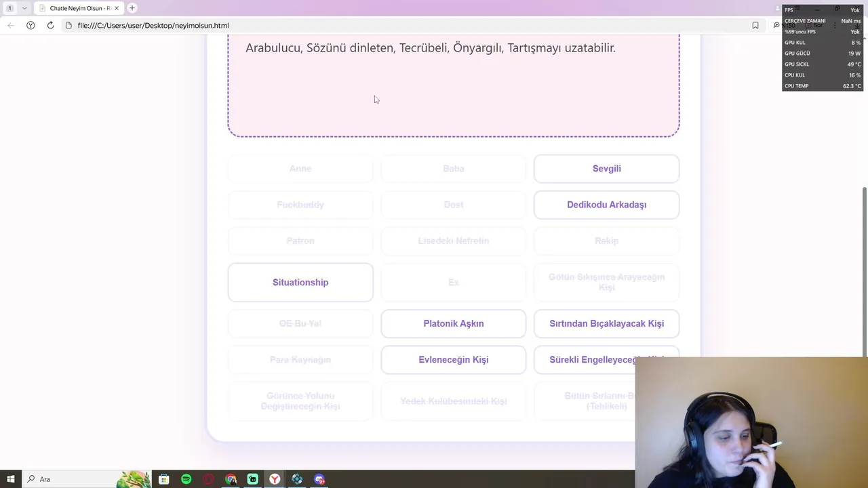
Task: Expand the tab list dropdown arrow
Action: point(24,8)
